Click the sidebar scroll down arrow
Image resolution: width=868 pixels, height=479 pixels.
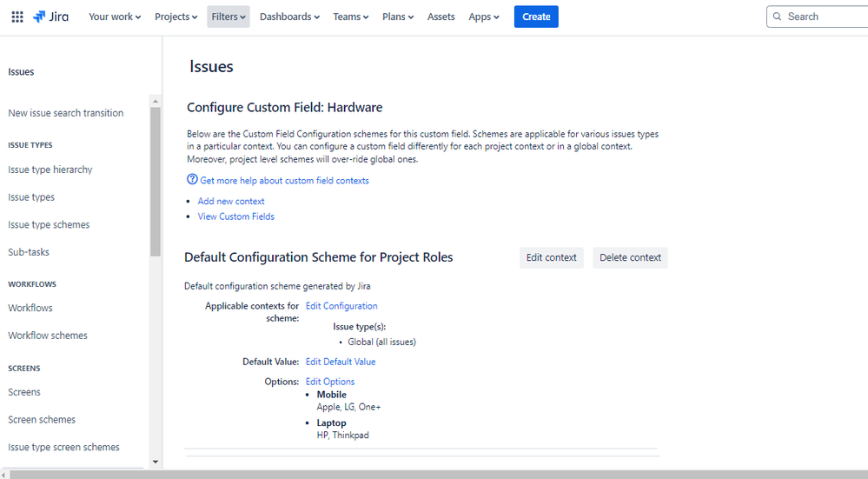click(x=155, y=462)
